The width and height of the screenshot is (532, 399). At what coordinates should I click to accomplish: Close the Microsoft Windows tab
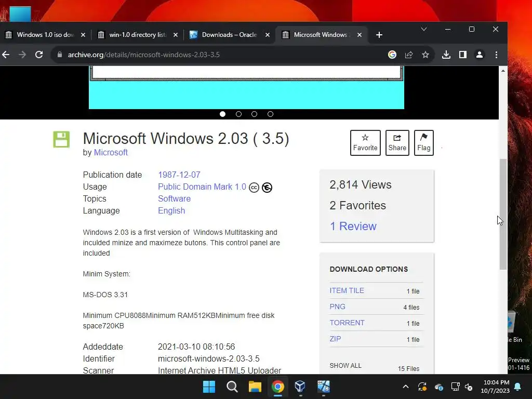click(x=360, y=35)
